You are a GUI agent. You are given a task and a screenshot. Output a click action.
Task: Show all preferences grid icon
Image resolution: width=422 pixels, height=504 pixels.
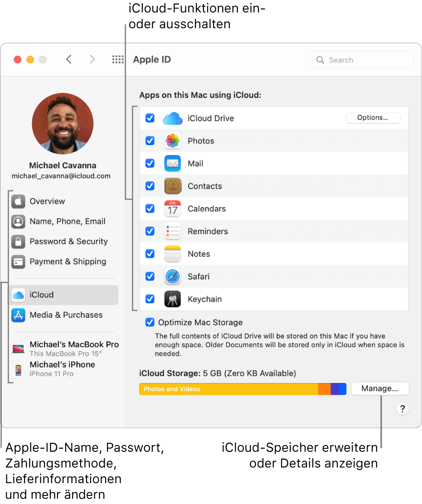click(x=118, y=59)
